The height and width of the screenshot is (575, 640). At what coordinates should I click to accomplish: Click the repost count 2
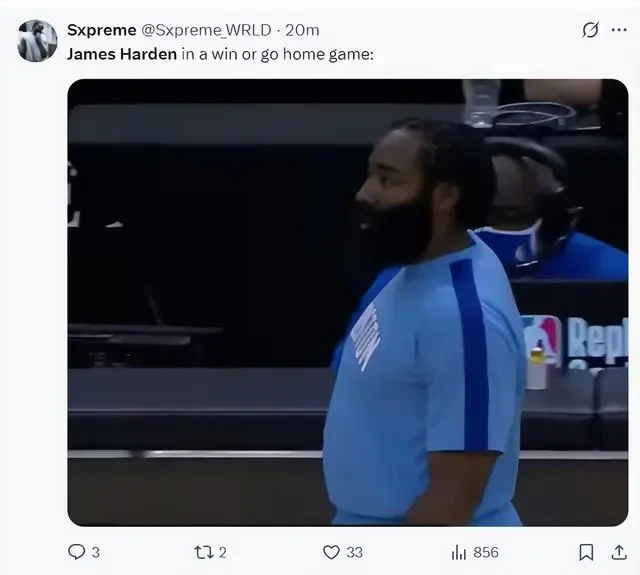tap(222, 553)
